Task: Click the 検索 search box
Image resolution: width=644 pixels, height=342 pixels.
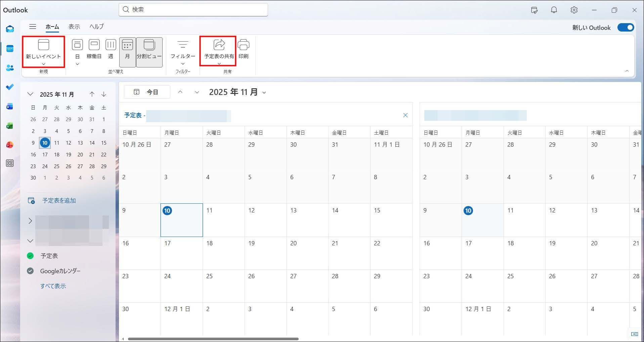Action: click(193, 9)
